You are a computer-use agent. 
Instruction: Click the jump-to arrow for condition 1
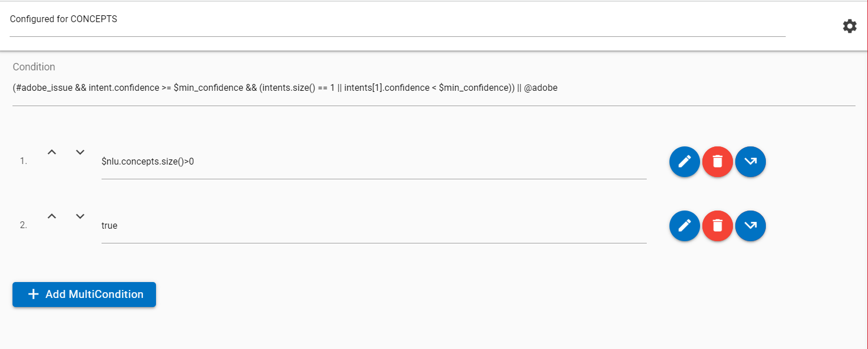click(750, 162)
